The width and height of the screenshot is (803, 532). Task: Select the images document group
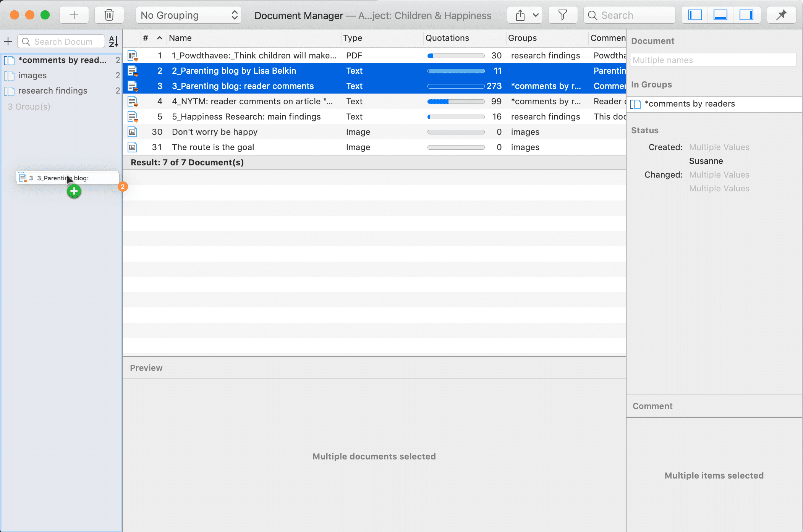tap(61, 75)
